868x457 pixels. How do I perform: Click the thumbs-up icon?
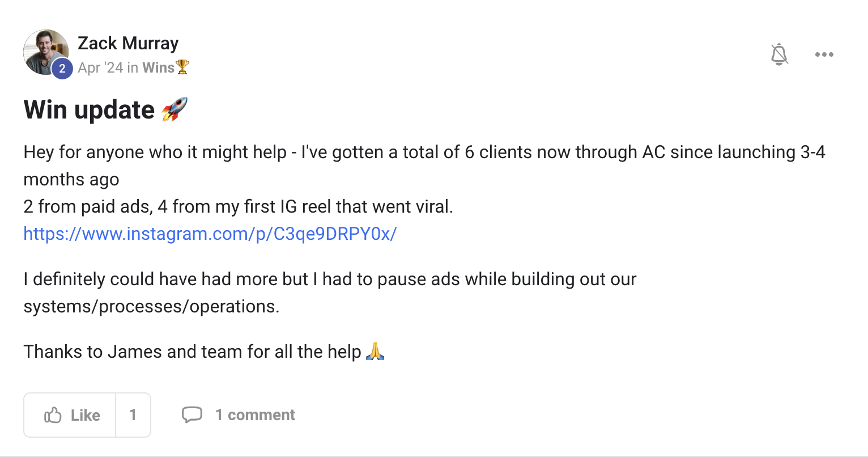click(x=53, y=415)
